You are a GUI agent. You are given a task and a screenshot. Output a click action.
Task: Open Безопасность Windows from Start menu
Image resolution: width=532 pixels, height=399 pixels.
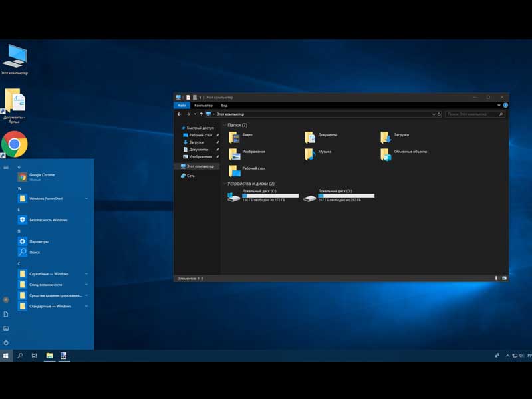pyautogui.click(x=48, y=220)
